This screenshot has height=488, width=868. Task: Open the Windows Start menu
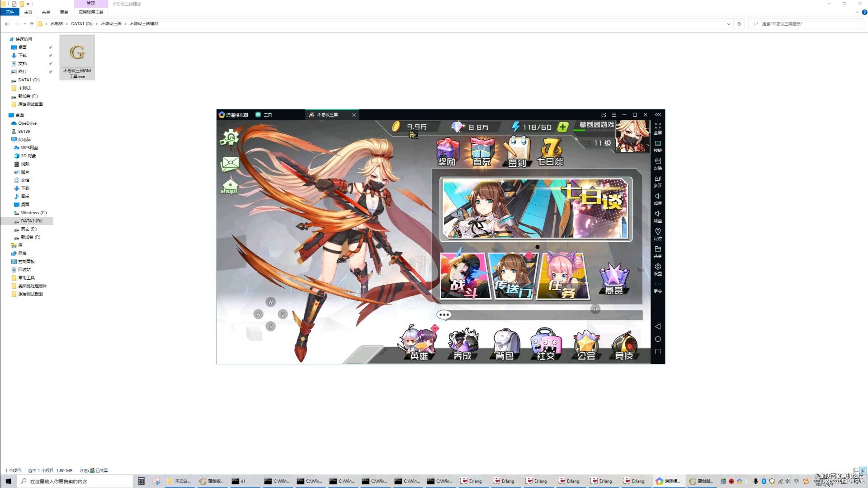pos(8,481)
